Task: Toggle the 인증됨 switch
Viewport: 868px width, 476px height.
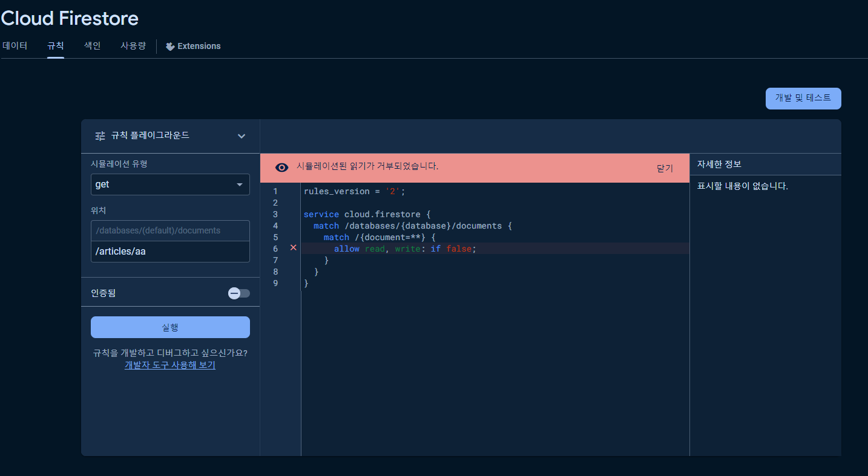Action: click(238, 293)
